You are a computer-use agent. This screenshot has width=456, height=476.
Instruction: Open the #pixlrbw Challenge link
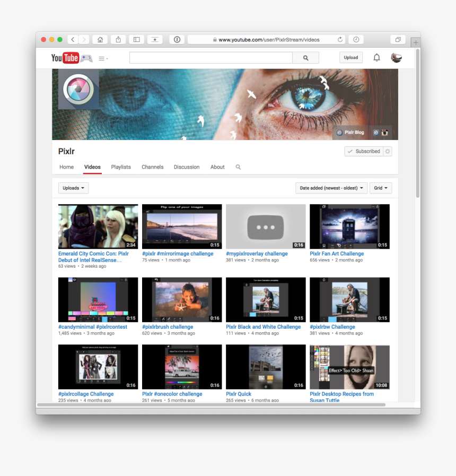[332, 327]
